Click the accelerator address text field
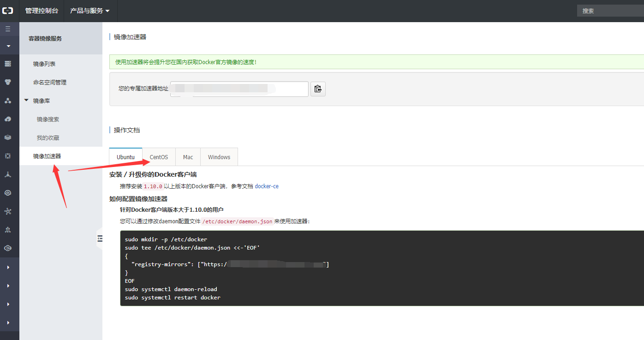The image size is (644, 340). (x=239, y=89)
